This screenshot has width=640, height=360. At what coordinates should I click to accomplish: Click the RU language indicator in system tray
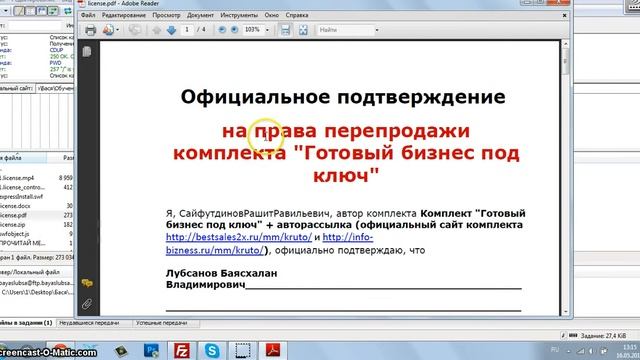click(x=555, y=350)
